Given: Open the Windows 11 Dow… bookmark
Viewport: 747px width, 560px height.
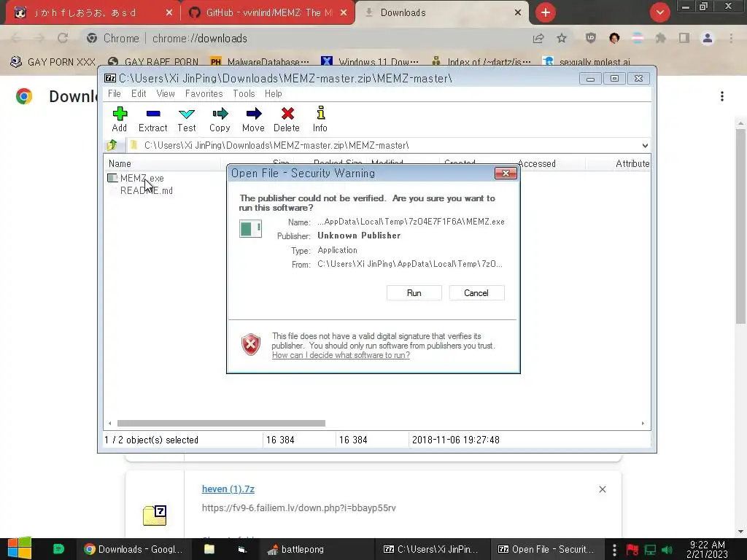Looking at the screenshot, I should 370,62.
